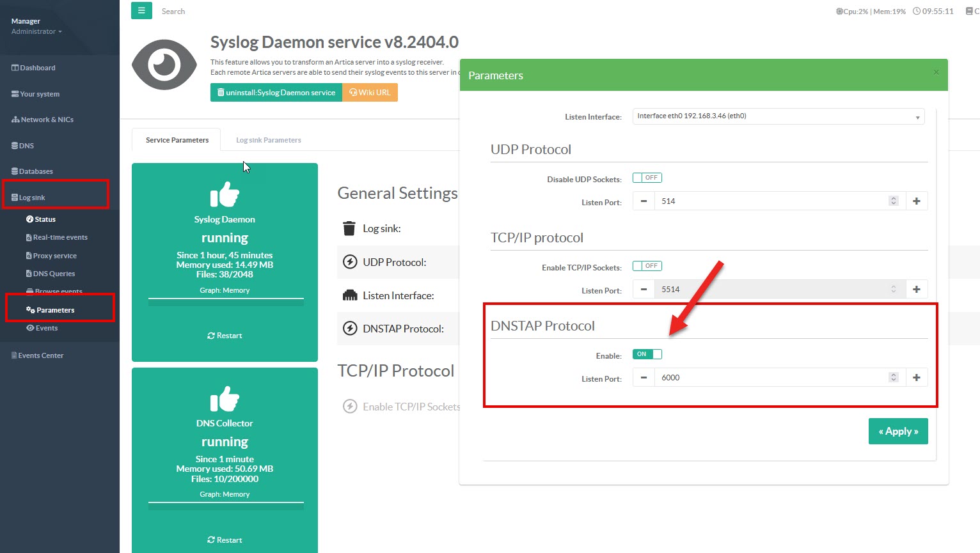Viewport: 980px width, 553px height.
Task: Toggle the Disable UDP Sockets switch
Action: coord(647,178)
